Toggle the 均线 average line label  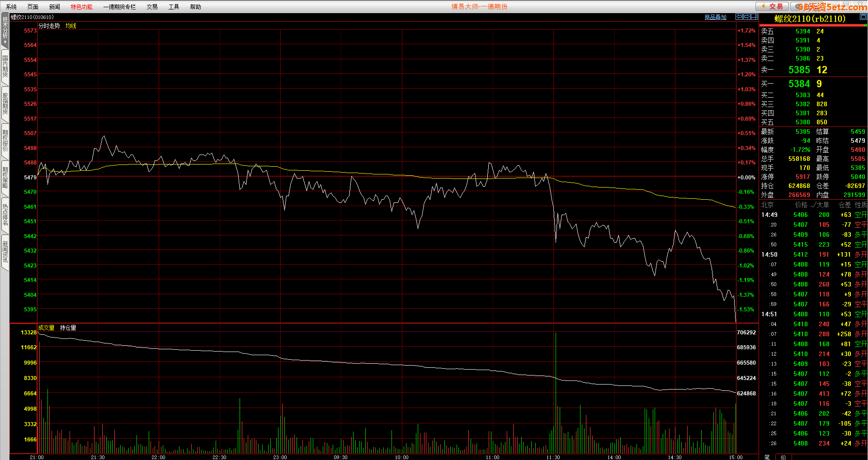71,26
